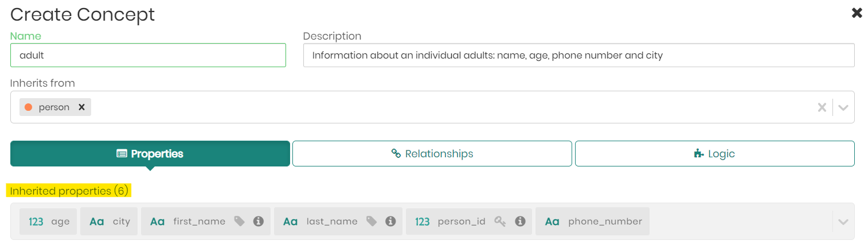Switch to the Properties tab

[x=150, y=154]
